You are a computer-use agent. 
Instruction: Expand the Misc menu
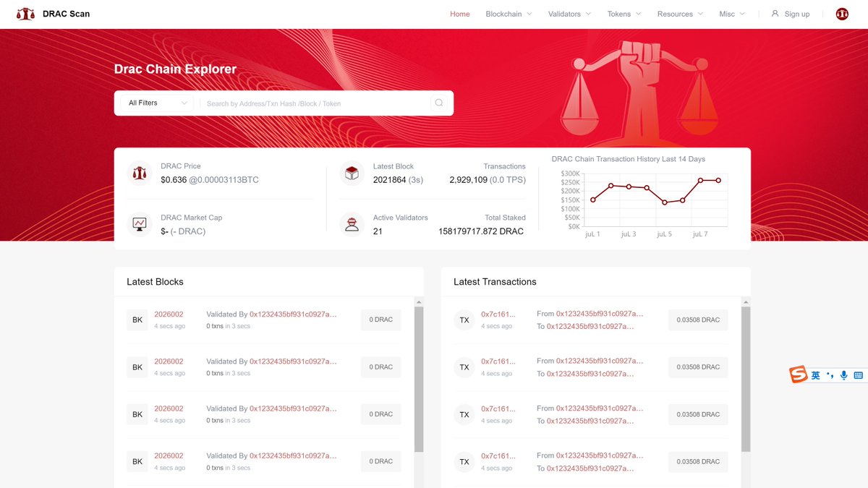click(732, 14)
